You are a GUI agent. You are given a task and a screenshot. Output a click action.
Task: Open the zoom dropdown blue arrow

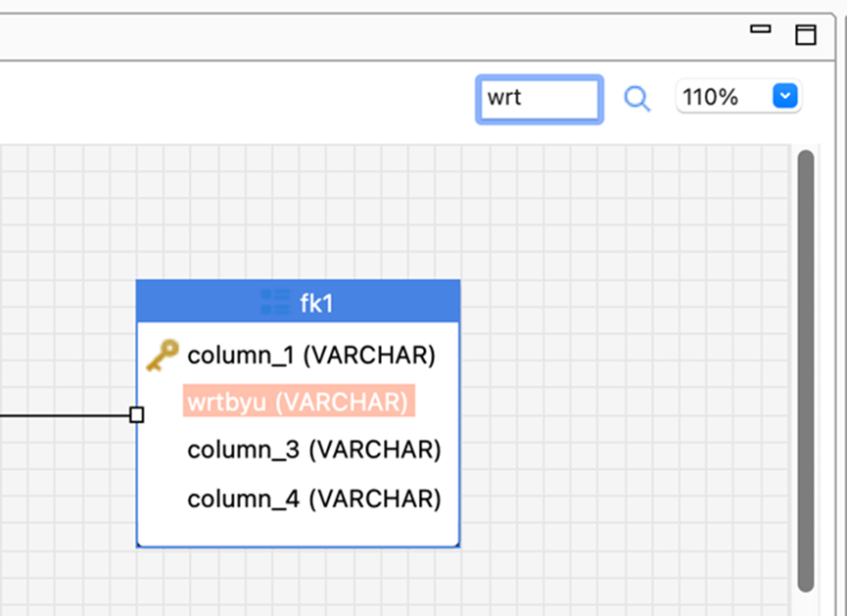click(785, 96)
